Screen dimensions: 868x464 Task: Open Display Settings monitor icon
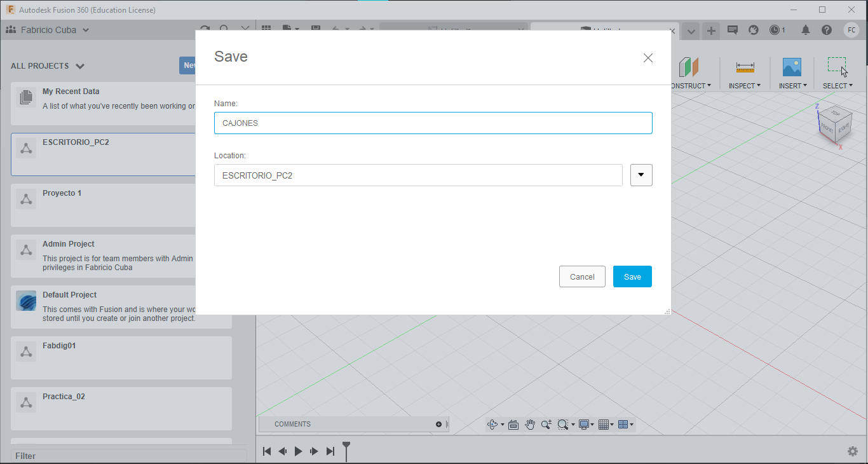click(583, 425)
